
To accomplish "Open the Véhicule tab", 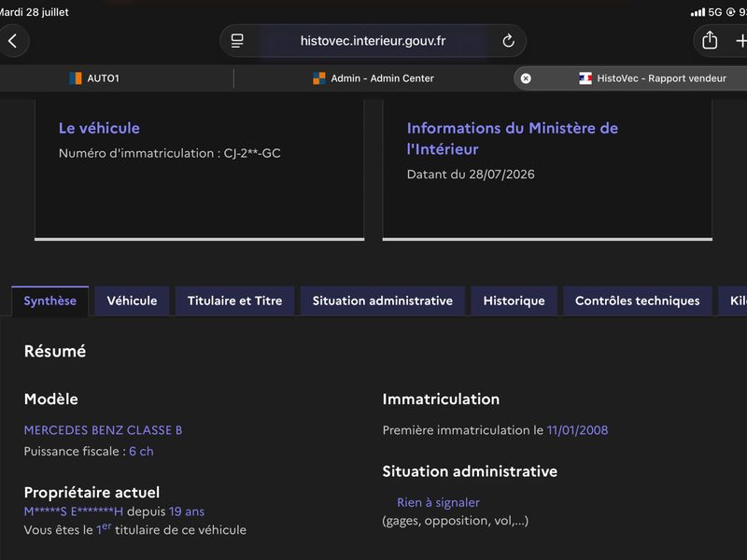I will [x=132, y=301].
